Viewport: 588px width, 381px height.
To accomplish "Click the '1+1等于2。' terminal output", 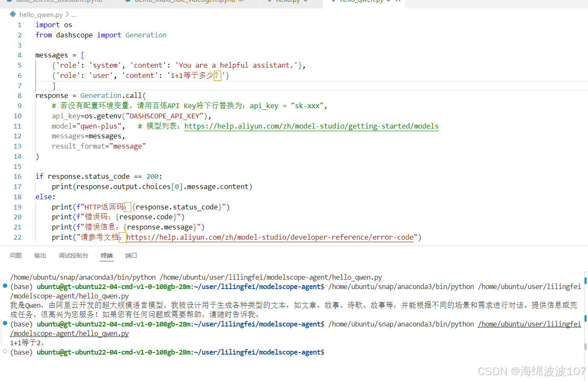I will pyautogui.click(x=27, y=343).
